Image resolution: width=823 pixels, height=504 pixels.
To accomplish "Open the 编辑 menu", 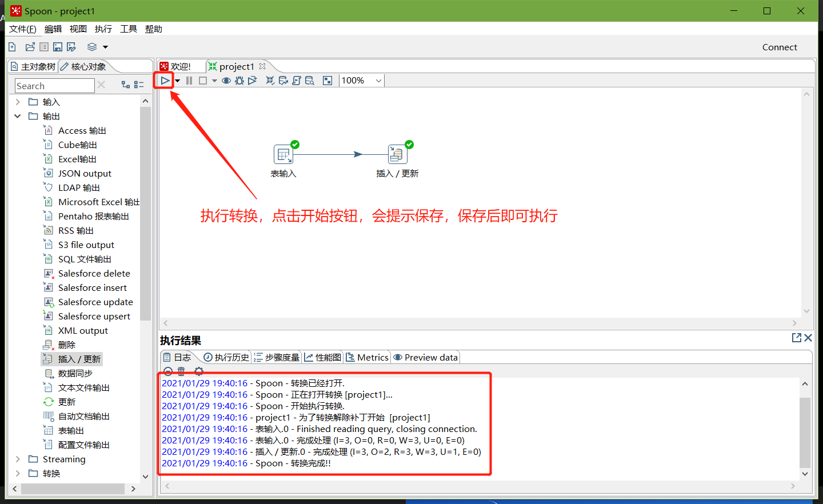I will click(x=53, y=29).
